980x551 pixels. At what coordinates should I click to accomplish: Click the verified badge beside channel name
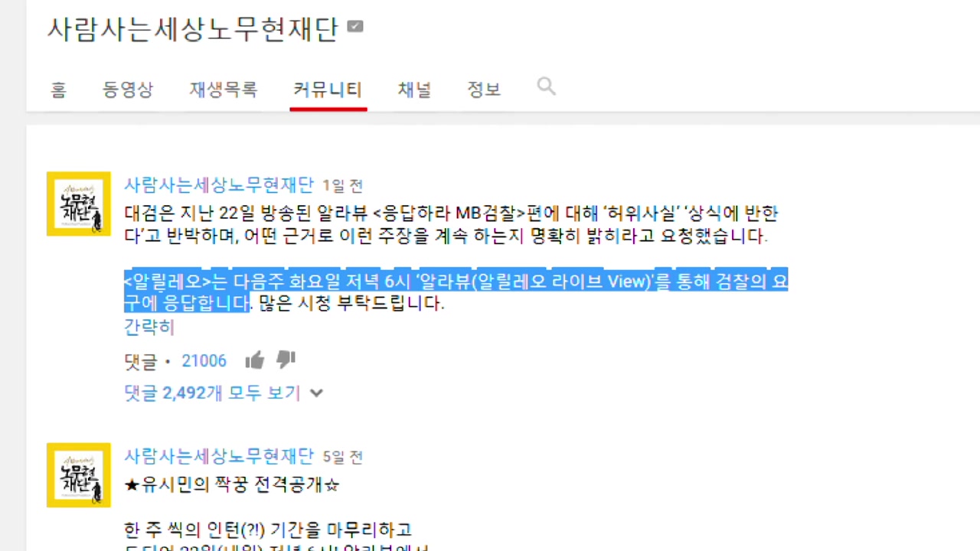click(354, 27)
